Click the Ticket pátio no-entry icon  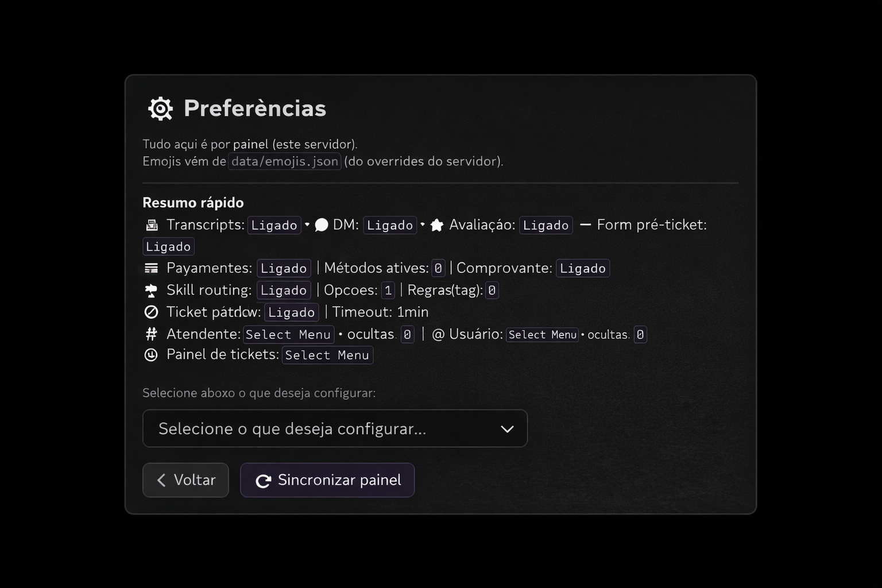click(151, 312)
